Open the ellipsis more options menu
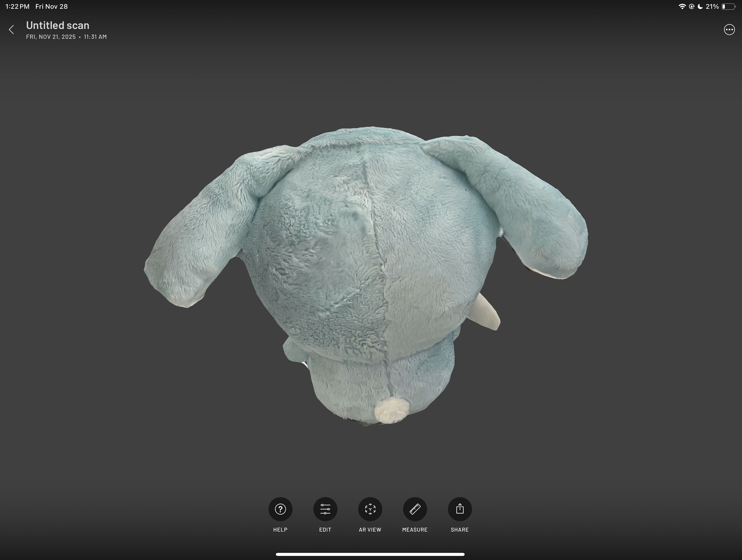Image resolution: width=742 pixels, height=560 pixels. [729, 30]
